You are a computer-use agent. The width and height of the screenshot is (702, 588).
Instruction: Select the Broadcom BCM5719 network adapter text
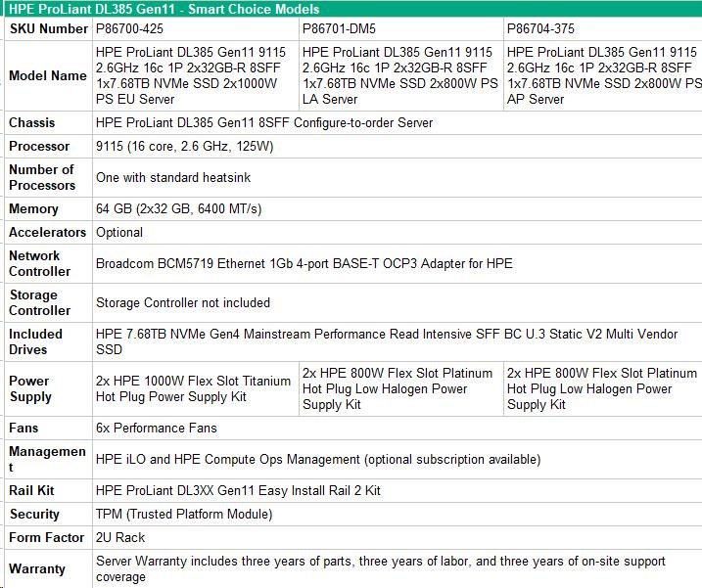pos(304,264)
